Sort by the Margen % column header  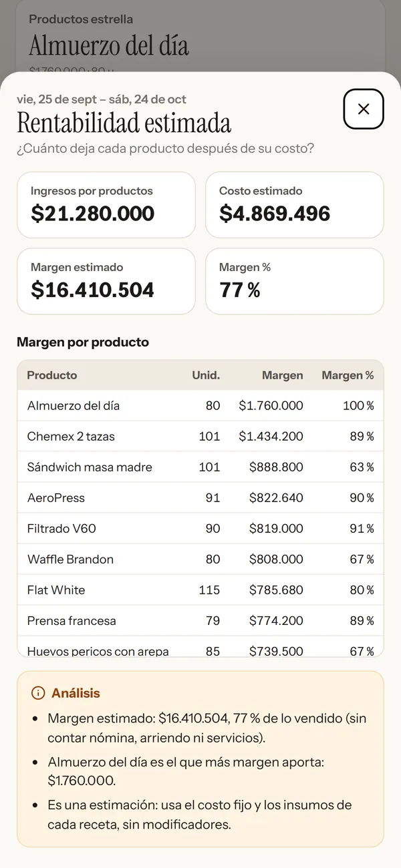(x=348, y=375)
